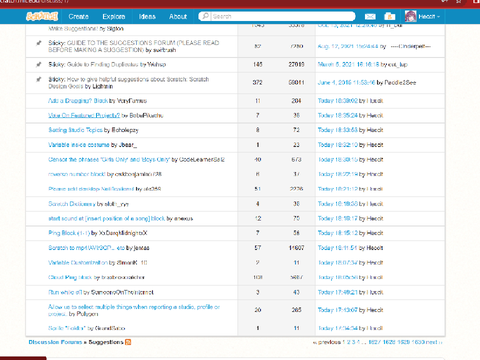Open the Create menu item
This screenshot has width=480, height=360.
(78, 16)
